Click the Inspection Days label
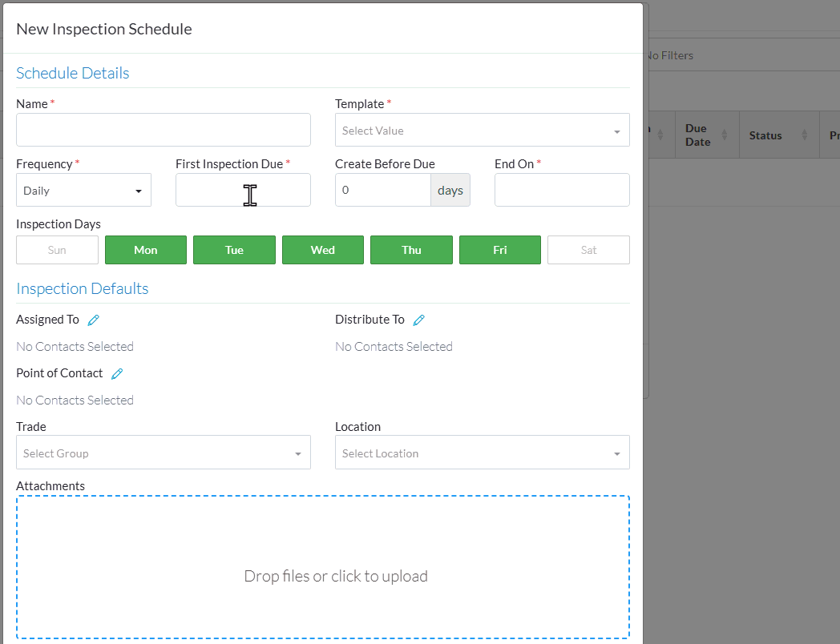The height and width of the screenshot is (644, 840). 59,224
